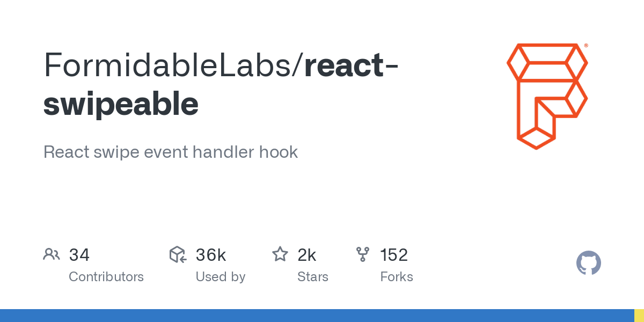Image resolution: width=644 pixels, height=322 pixels.
Task: Click the 36k used by count
Action: pos(211,255)
